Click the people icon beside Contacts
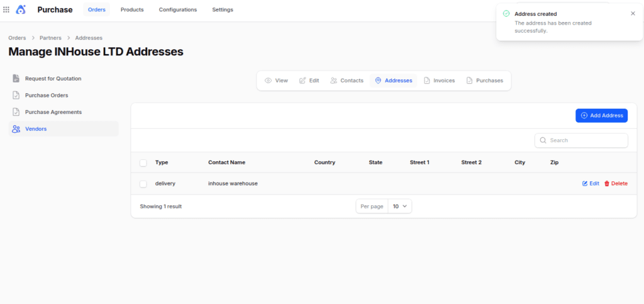 click(334, 81)
